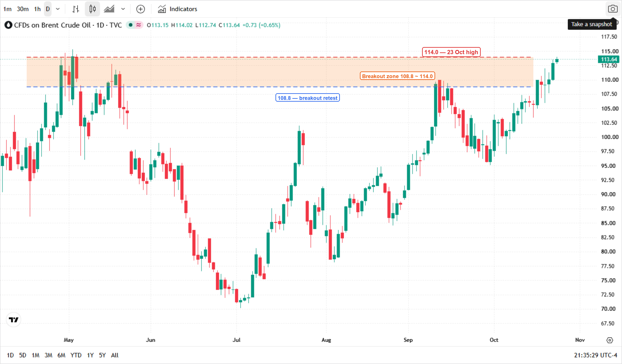The image size is (622, 364).
Task: Click the 113.64 current price label
Action: coord(609,59)
